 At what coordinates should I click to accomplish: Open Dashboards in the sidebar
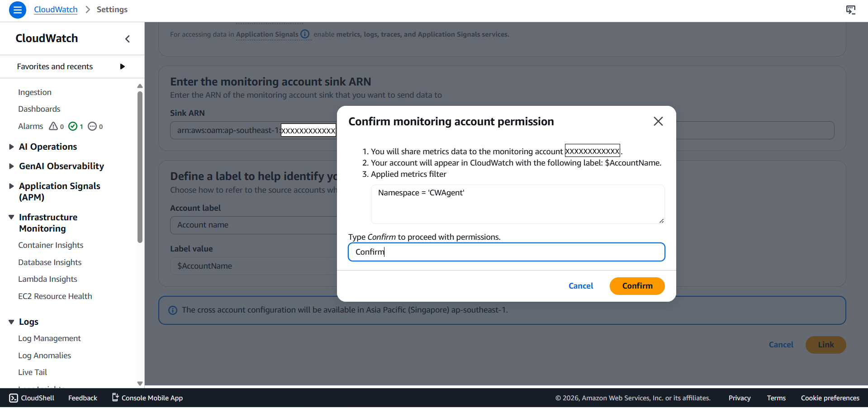(39, 109)
